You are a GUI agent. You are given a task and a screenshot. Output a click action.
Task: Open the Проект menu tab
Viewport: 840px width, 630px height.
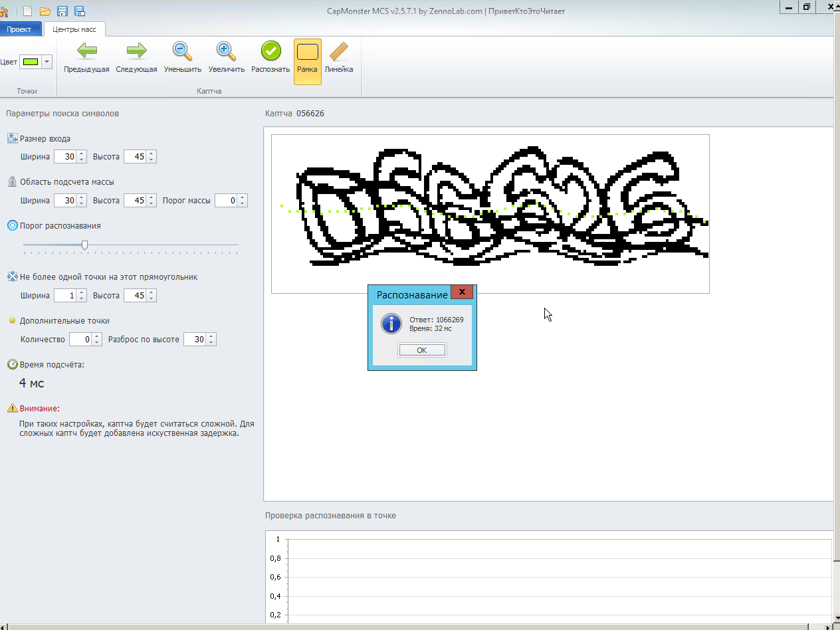point(19,29)
